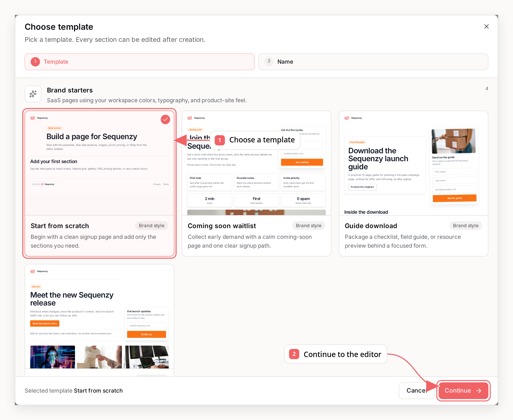Click the Cancel button

pos(417,390)
